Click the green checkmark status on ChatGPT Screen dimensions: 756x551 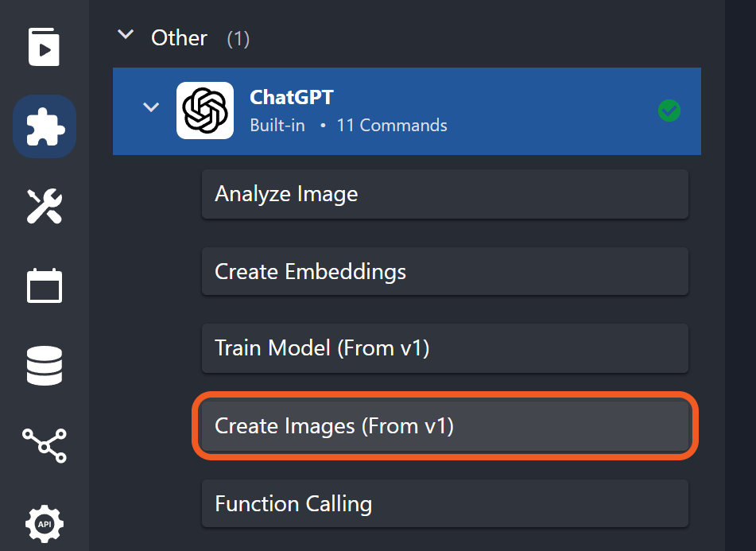point(669,111)
